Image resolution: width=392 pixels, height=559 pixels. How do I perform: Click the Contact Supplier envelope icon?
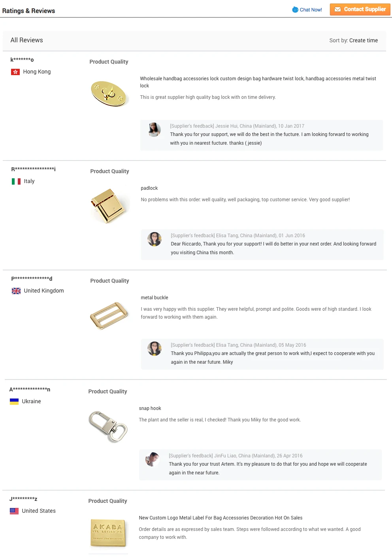(x=338, y=9)
